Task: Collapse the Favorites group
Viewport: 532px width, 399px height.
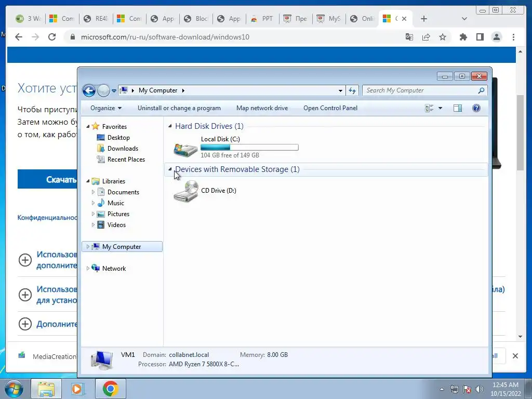Action: point(88,127)
